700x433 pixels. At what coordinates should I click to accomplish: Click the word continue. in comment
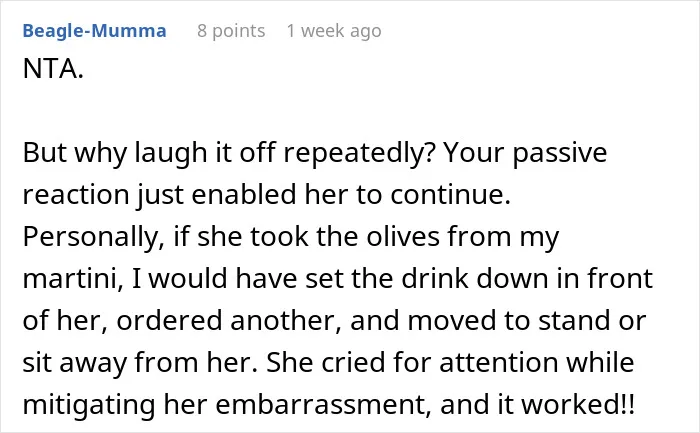tap(450, 195)
